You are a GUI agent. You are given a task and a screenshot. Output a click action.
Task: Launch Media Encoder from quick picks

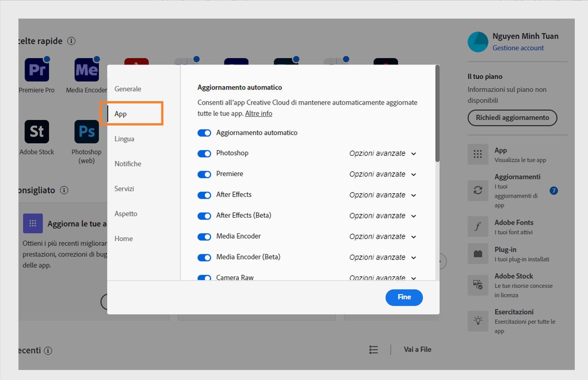(x=86, y=70)
